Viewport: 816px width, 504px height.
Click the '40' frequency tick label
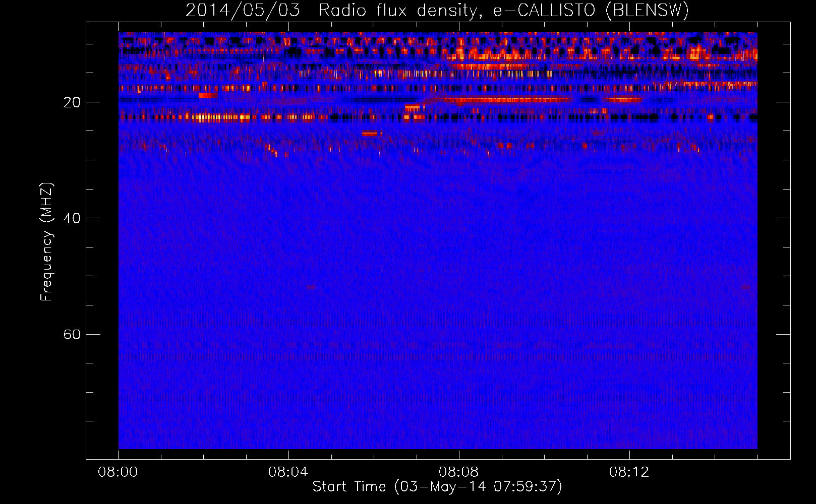tap(72, 218)
